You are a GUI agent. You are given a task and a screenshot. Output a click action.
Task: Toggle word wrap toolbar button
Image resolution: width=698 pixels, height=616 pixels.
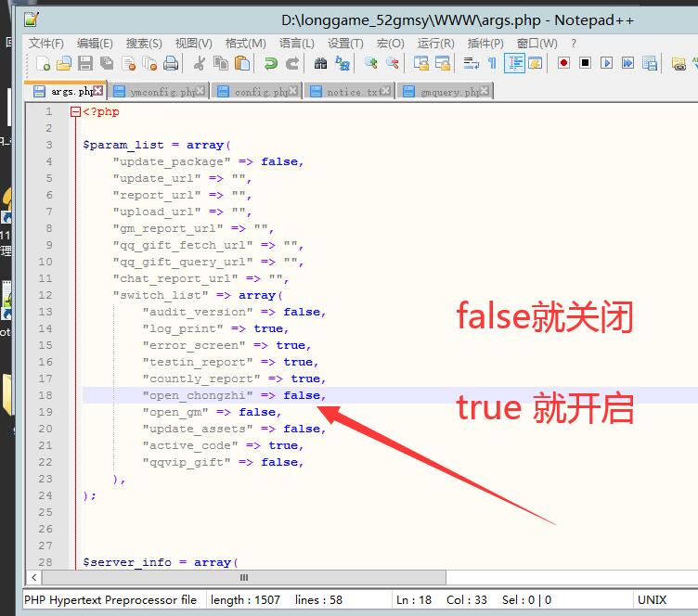(471, 64)
